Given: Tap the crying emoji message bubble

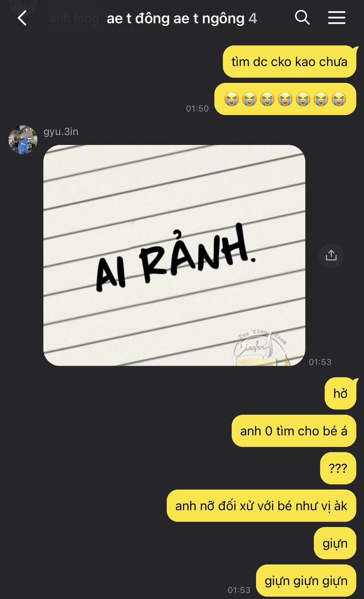Looking at the screenshot, I should [285, 99].
